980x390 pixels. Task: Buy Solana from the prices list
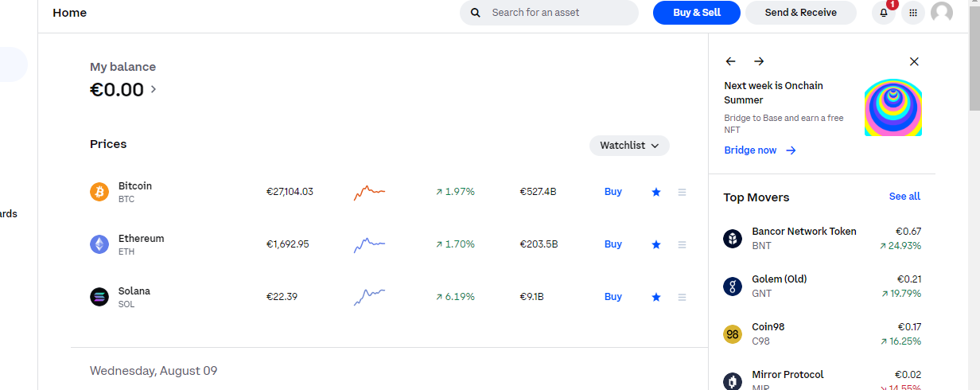click(x=613, y=297)
